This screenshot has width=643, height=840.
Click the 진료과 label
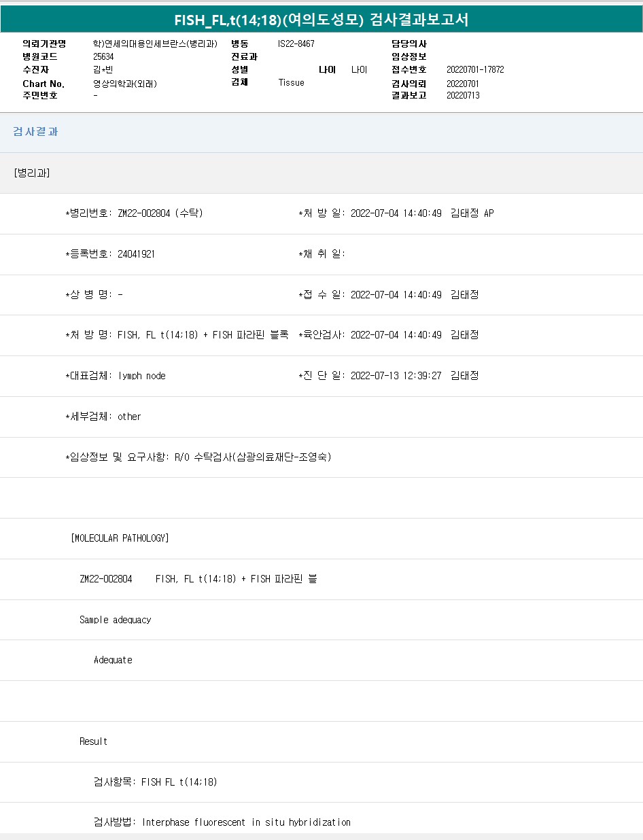pos(245,57)
